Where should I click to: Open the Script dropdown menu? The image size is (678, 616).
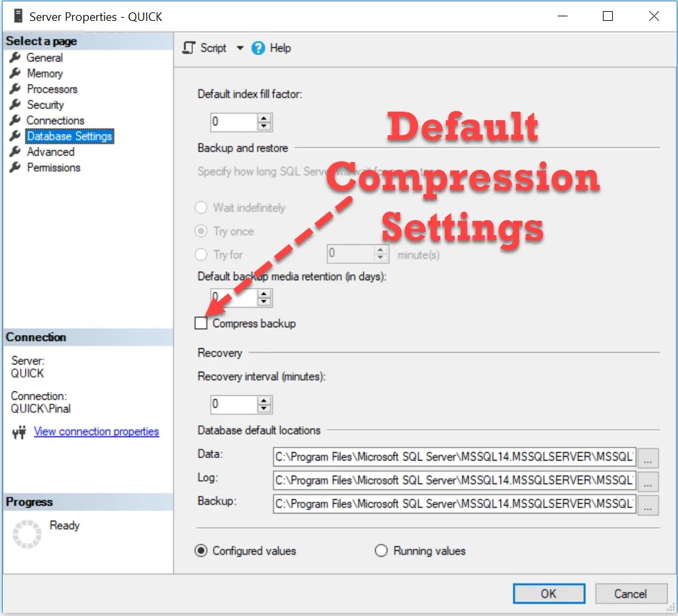tap(240, 48)
